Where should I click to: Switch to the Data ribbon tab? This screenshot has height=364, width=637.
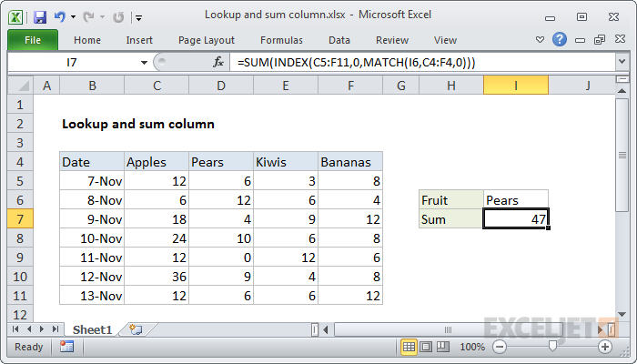(x=339, y=40)
